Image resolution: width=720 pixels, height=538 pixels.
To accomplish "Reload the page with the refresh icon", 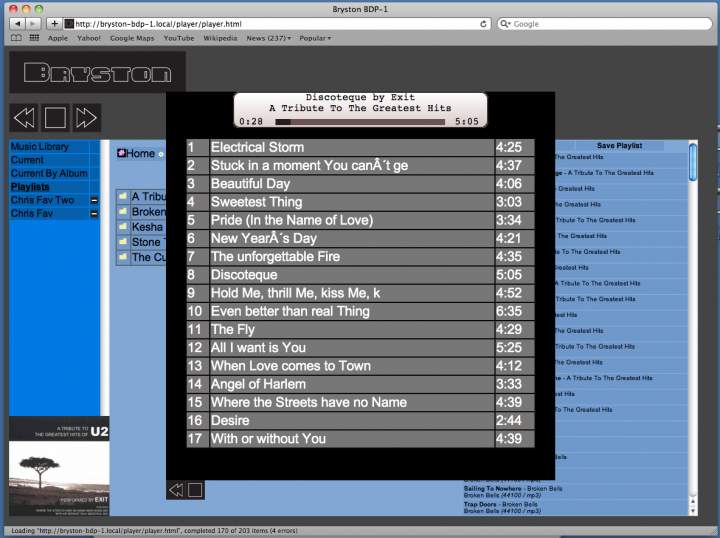I will pyautogui.click(x=483, y=24).
